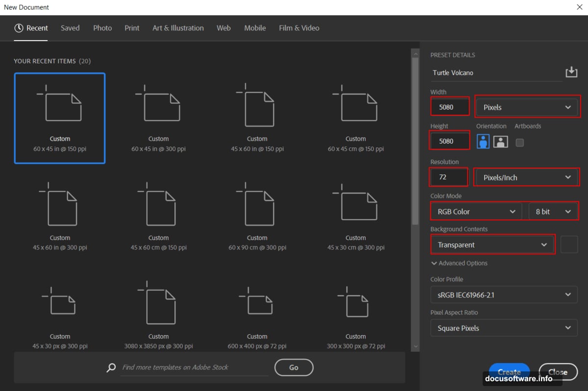Open the Color Profile dropdown
Screen dimensions: 588x391
pos(504,294)
